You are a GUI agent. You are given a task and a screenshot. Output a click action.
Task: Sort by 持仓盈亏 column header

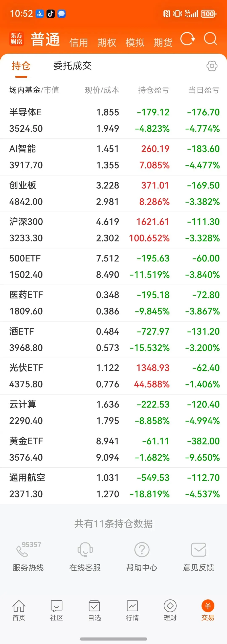pyautogui.click(x=154, y=90)
